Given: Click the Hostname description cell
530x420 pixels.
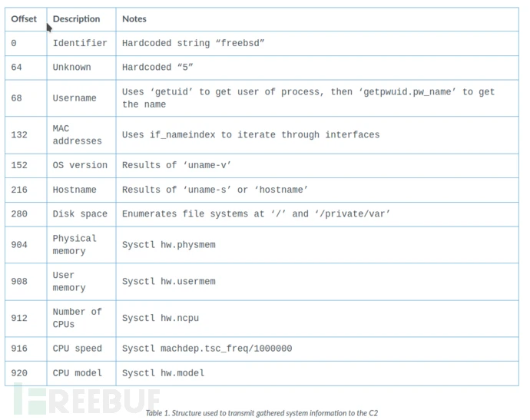Looking at the screenshot, I should coord(75,190).
